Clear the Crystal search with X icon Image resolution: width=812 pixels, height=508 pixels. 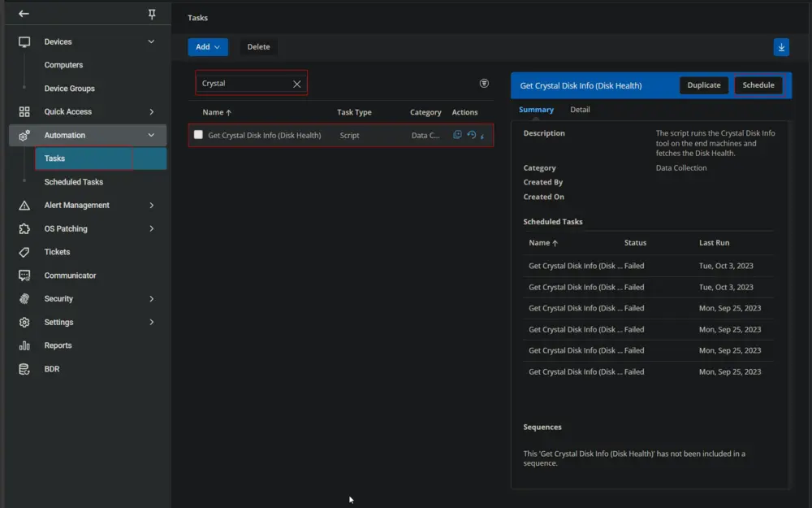(x=296, y=84)
